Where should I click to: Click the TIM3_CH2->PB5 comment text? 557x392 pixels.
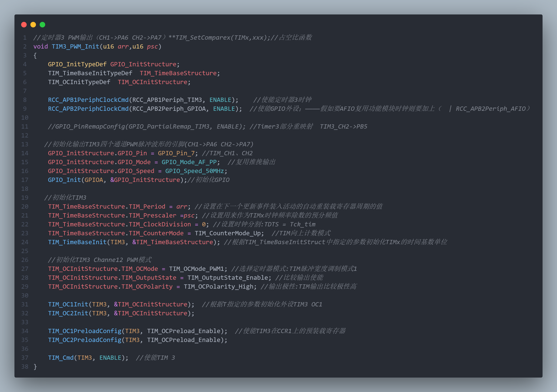coord(344,126)
